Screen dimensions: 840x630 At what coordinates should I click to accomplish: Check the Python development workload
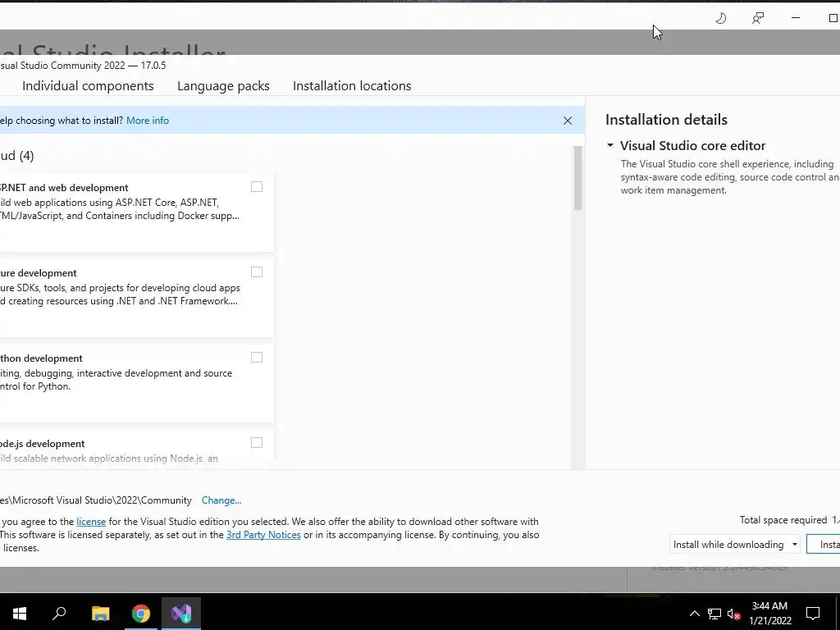(x=257, y=358)
